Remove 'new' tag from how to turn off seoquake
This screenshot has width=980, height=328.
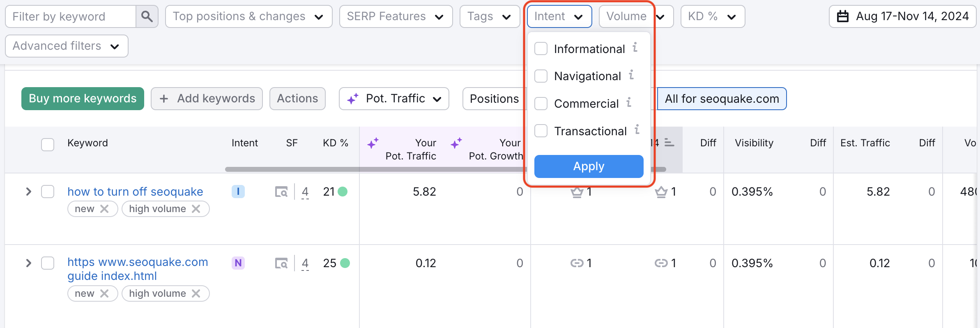[x=104, y=209]
